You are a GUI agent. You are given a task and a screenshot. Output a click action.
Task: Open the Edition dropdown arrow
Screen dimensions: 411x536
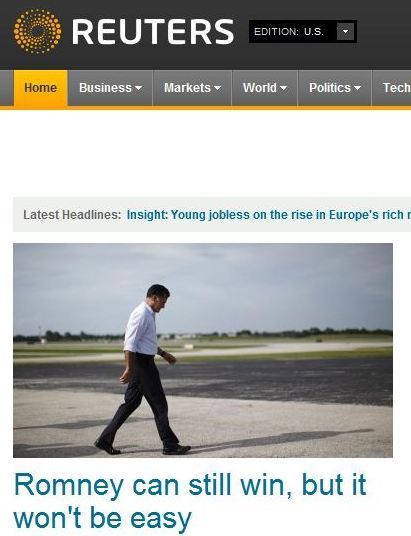(345, 31)
